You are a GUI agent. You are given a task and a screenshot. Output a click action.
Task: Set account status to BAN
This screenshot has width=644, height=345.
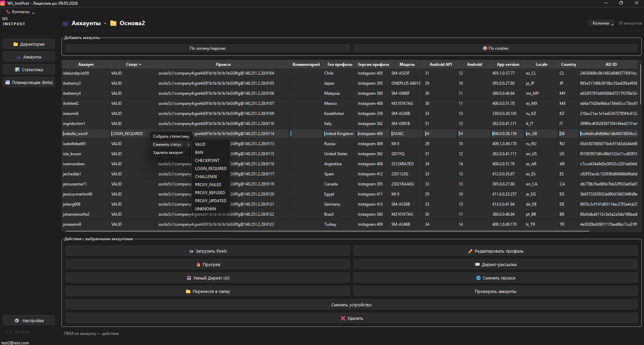(199, 153)
